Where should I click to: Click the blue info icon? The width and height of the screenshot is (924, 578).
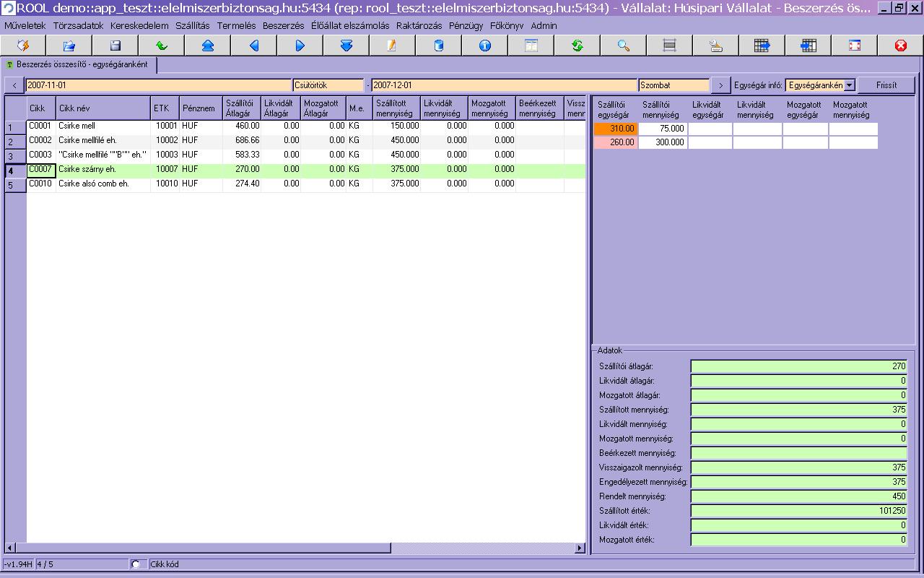(484, 46)
